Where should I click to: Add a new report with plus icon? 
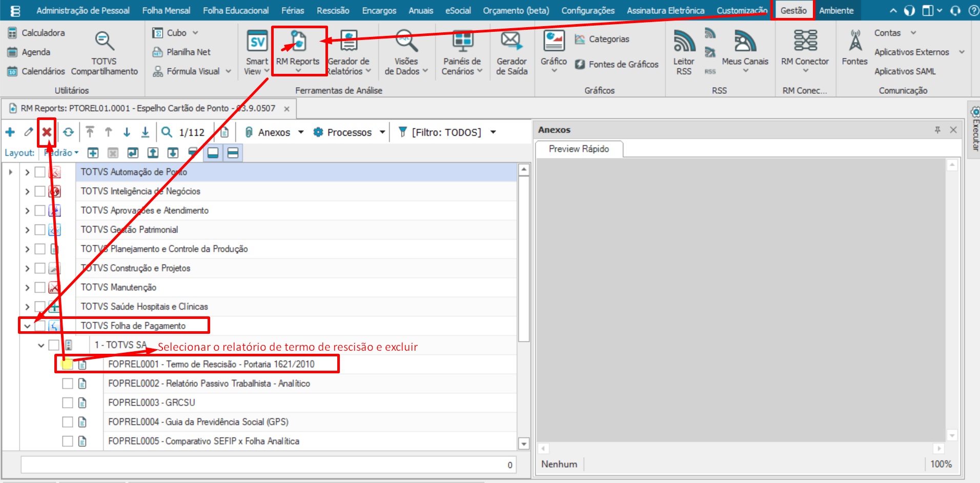(10, 132)
